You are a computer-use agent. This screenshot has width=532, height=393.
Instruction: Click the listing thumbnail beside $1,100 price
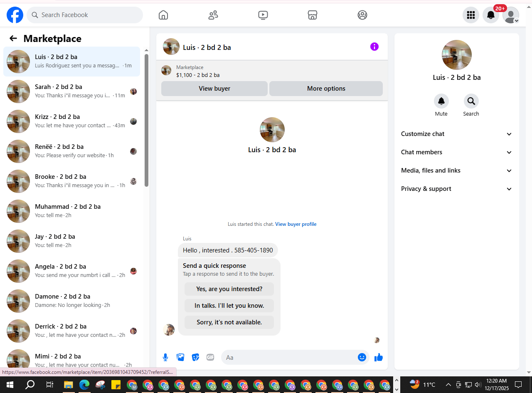pos(166,71)
